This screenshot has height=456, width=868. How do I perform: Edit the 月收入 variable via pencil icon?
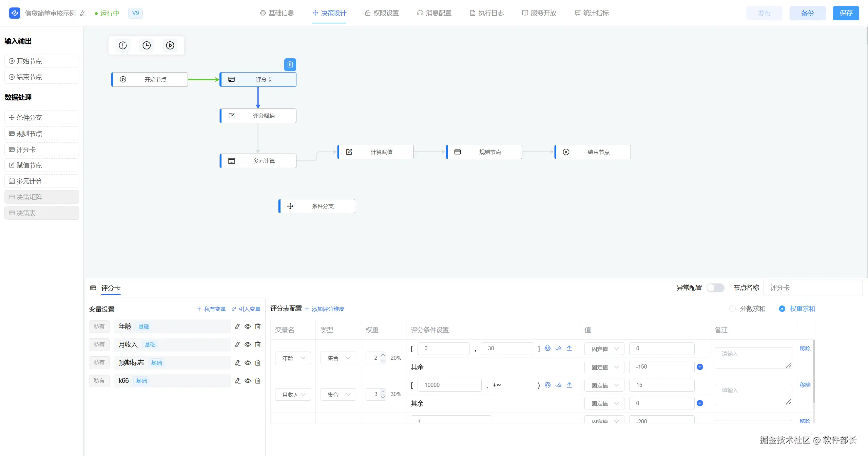click(238, 344)
